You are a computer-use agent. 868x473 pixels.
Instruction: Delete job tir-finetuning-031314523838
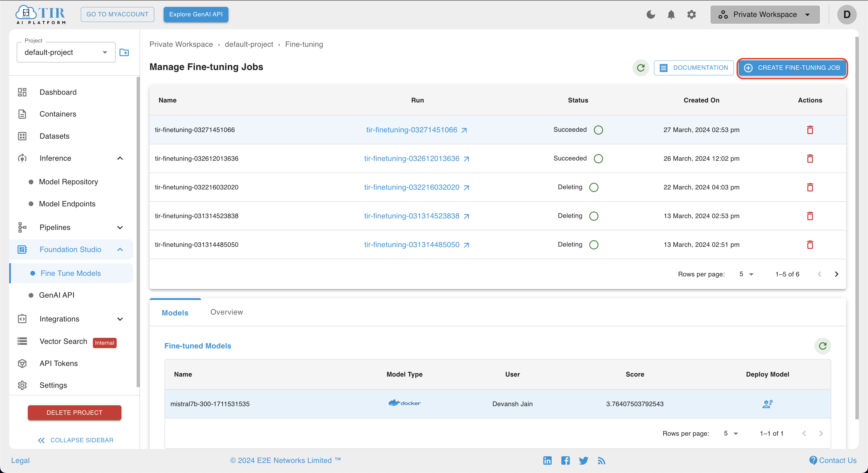click(810, 216)
